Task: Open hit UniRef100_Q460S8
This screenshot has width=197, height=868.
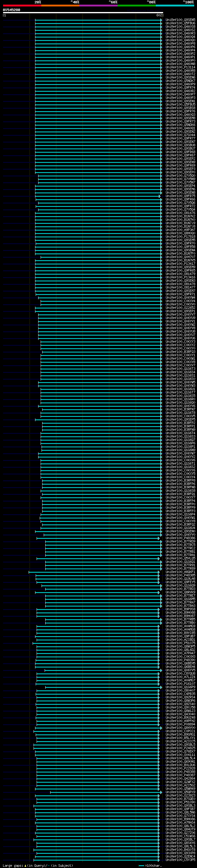Action: (x=180, y=26)
